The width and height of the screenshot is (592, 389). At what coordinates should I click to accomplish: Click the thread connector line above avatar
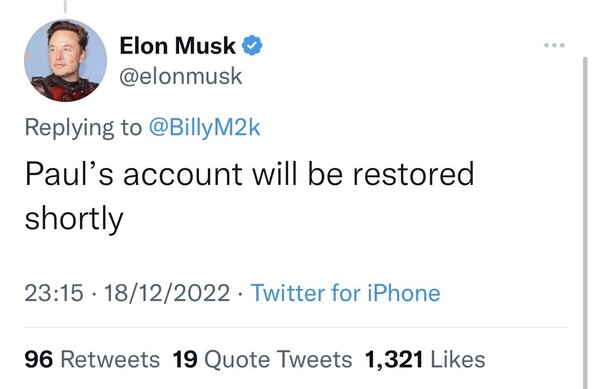pyautogui.click(x=65, y=6)
